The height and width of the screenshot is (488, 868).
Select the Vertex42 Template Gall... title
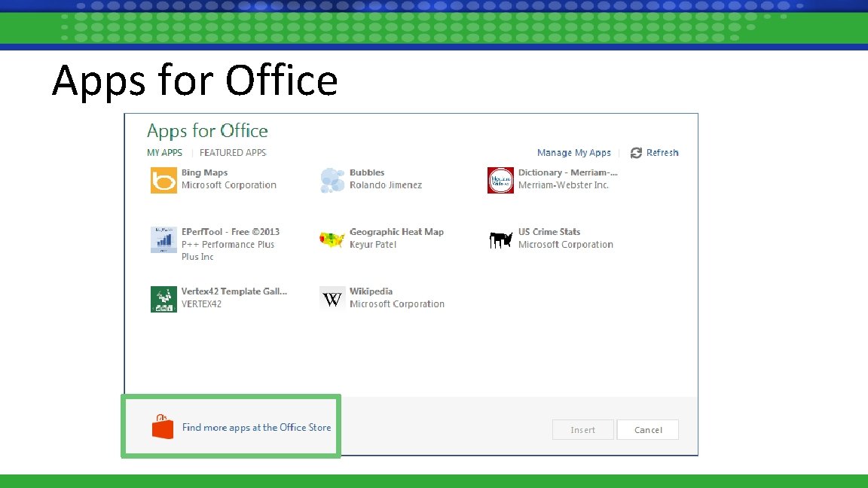point(234,291)
